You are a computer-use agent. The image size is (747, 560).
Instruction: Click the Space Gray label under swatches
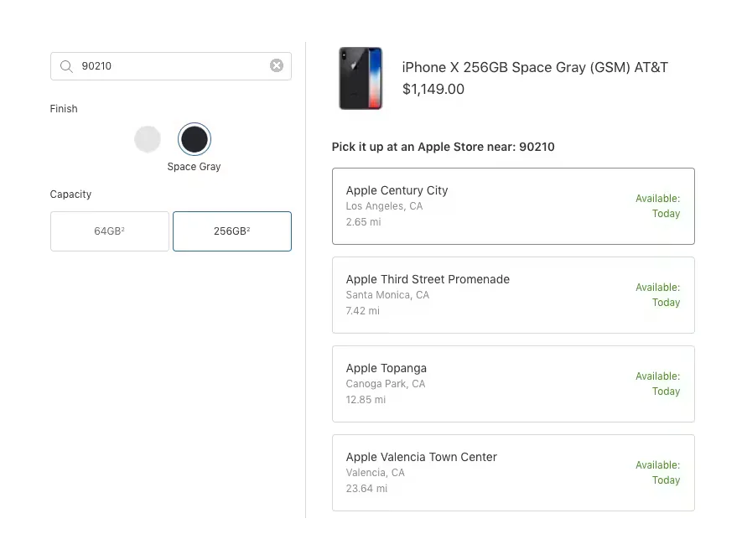pos(194,167)
